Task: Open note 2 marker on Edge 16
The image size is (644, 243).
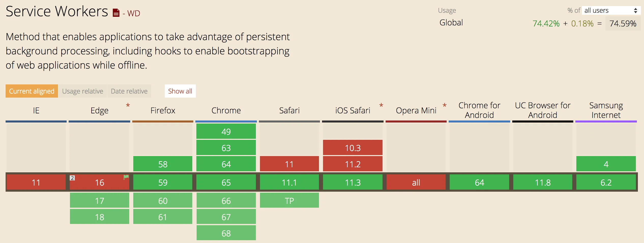Action: click(72, 178)
